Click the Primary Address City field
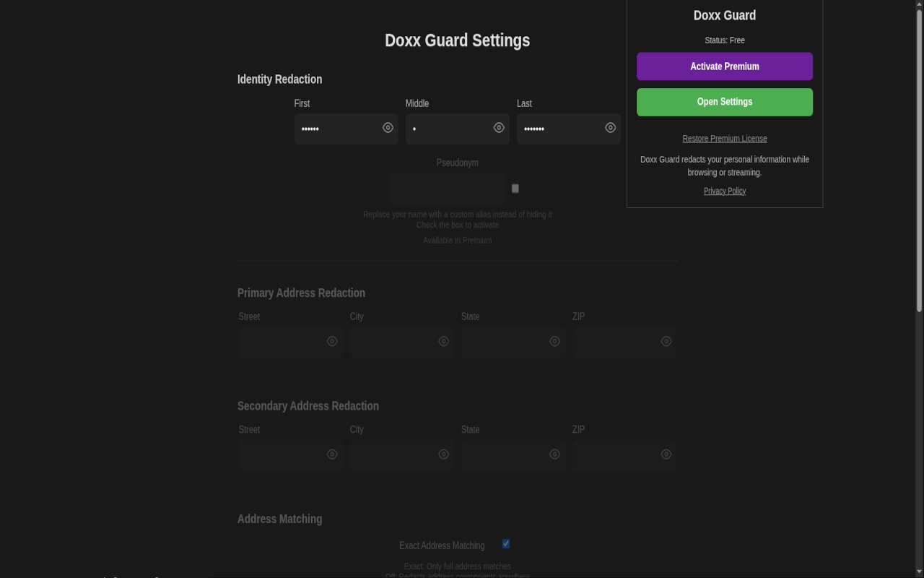Image resolution: width=924 pixels, height=578 pixels. tap(401, 342)
